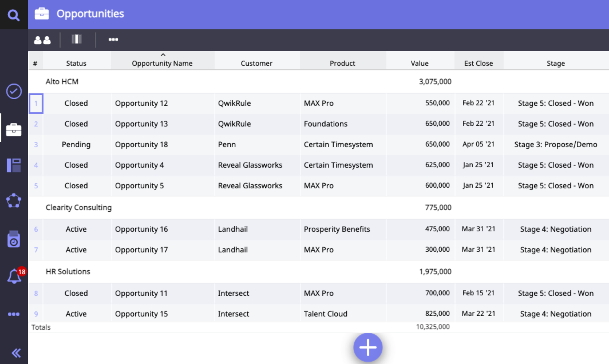Screen dimensions: 609x364
Task: Open the sidebar three-dots more menu
Action: pos(14,314)
